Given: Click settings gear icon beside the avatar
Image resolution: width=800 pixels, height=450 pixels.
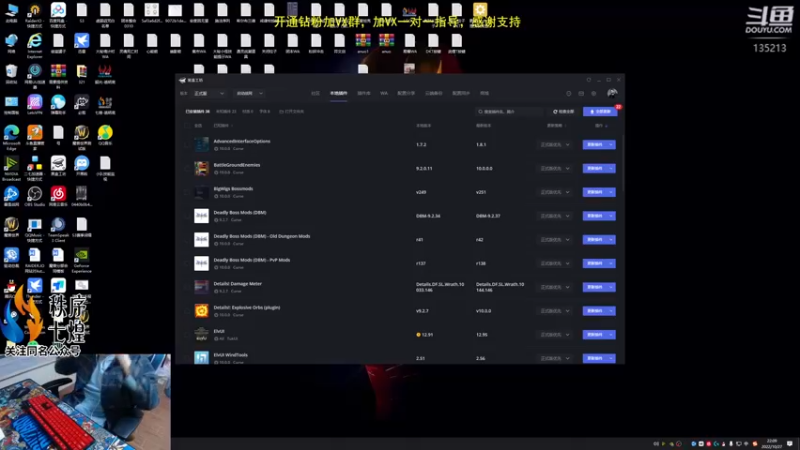Looking at the screenshot, I should point(593,94).
